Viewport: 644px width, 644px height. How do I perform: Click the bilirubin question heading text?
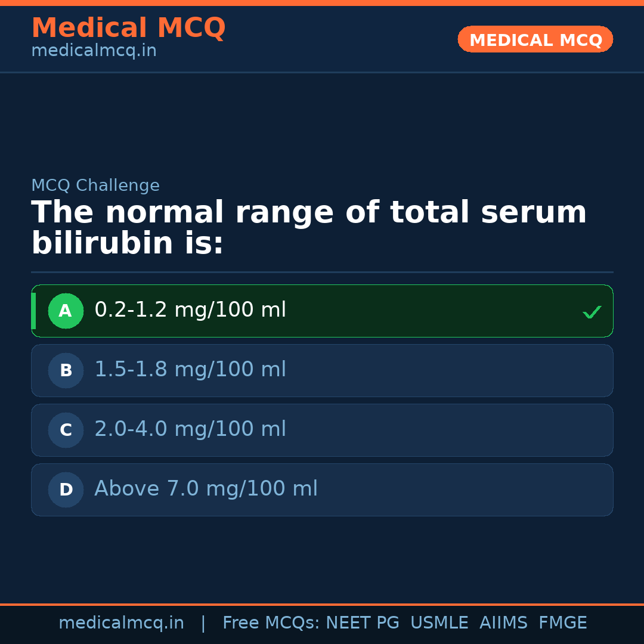click(309, 228)
